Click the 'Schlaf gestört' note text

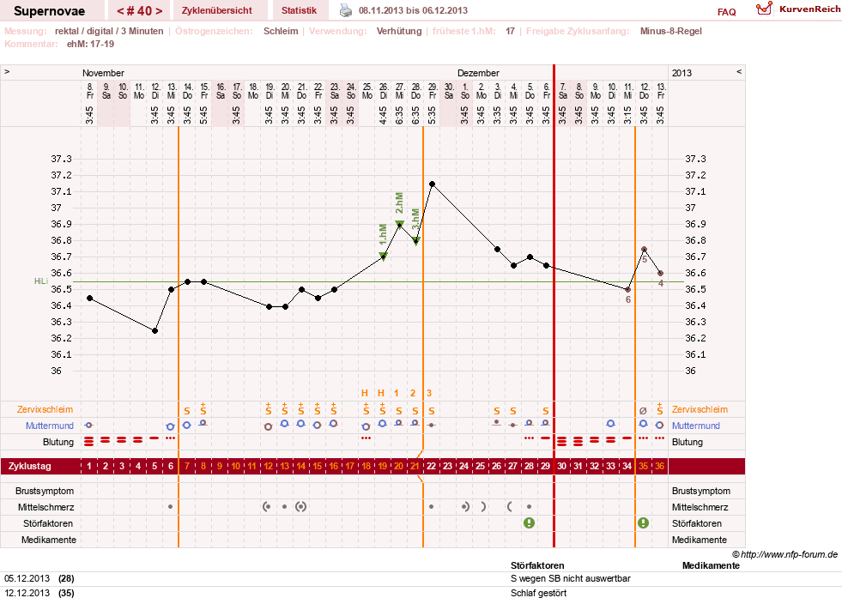(x=539, y=593)
